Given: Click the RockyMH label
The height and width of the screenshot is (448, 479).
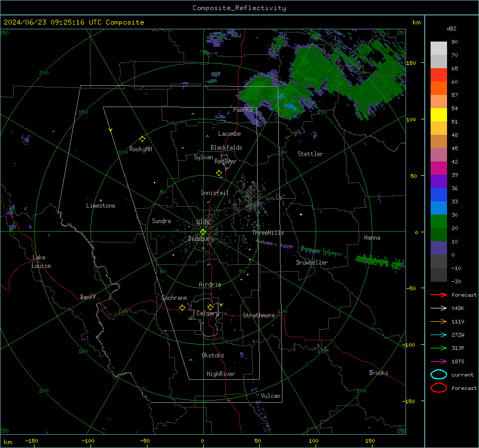Looking at the screenshot, I should tap(141, 149).
